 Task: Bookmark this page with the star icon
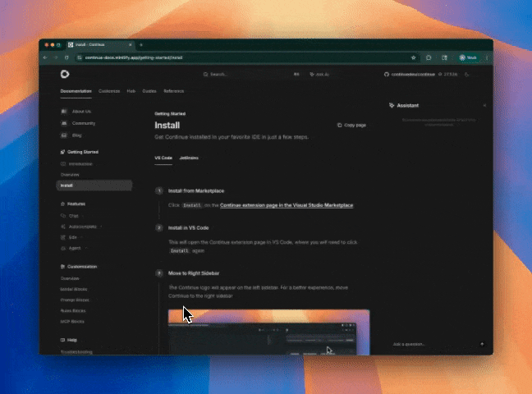[x=413, y=57]
